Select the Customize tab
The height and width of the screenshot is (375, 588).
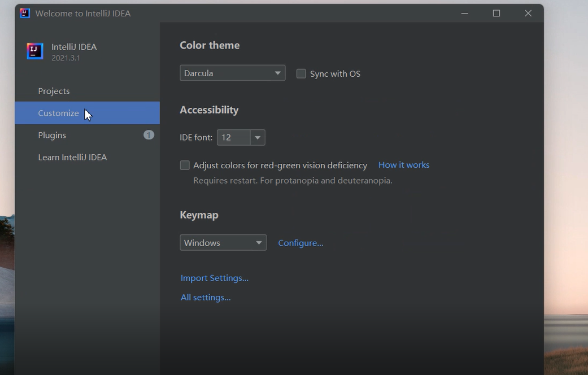tap(87, 113)
